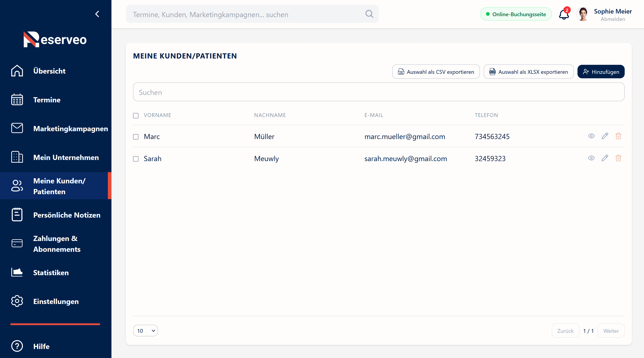Click the Abmelden link
This screenshot has width=644, height=358.
pos(613,19)
